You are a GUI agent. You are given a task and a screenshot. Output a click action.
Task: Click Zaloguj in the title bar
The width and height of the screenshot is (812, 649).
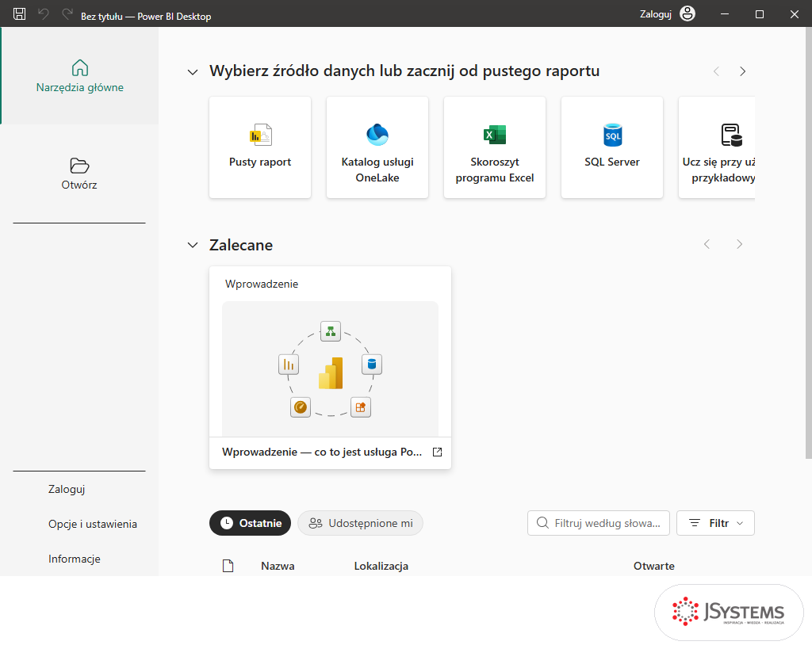coord(655,14)
